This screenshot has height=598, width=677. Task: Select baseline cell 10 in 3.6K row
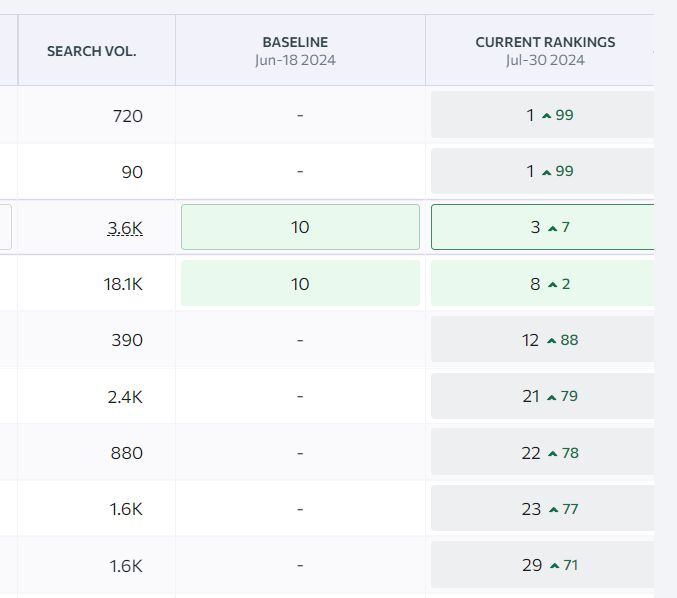(x=300, y=227)
